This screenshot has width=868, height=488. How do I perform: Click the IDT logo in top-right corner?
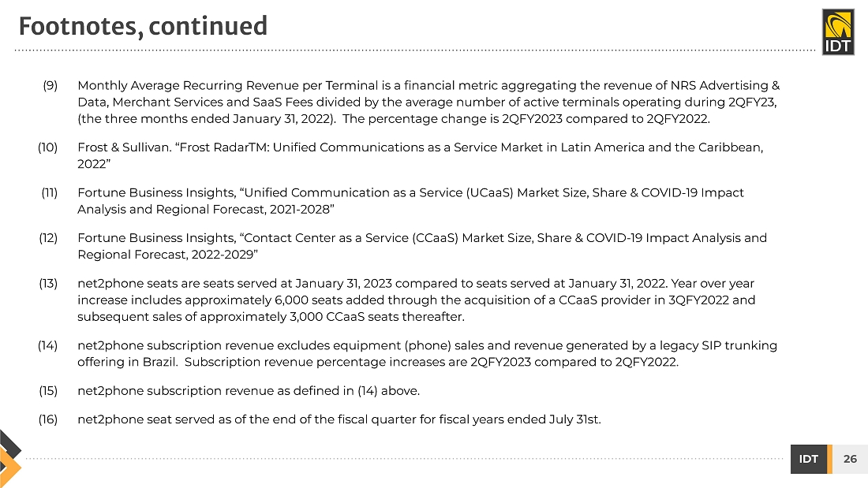click(x=837, y=32)
